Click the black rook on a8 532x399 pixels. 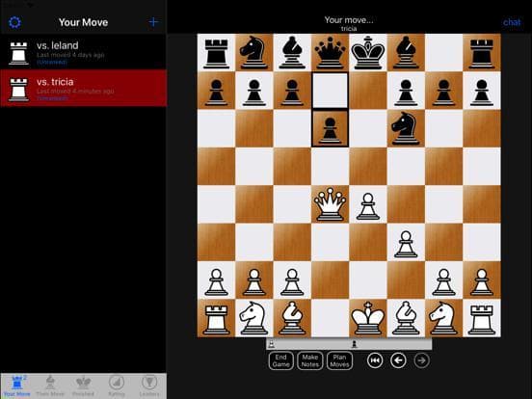coord(216,54)
